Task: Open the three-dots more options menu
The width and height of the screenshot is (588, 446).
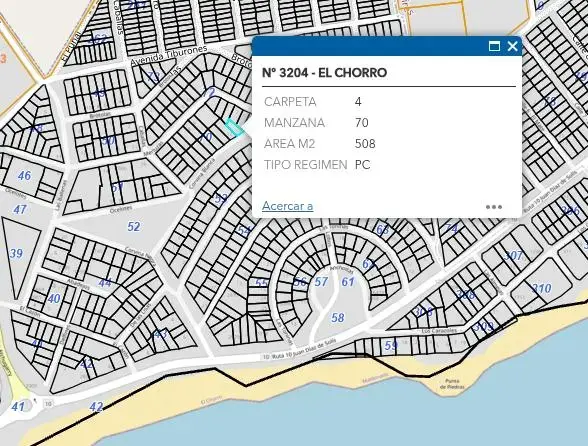Action: click(x=494, y=207)
